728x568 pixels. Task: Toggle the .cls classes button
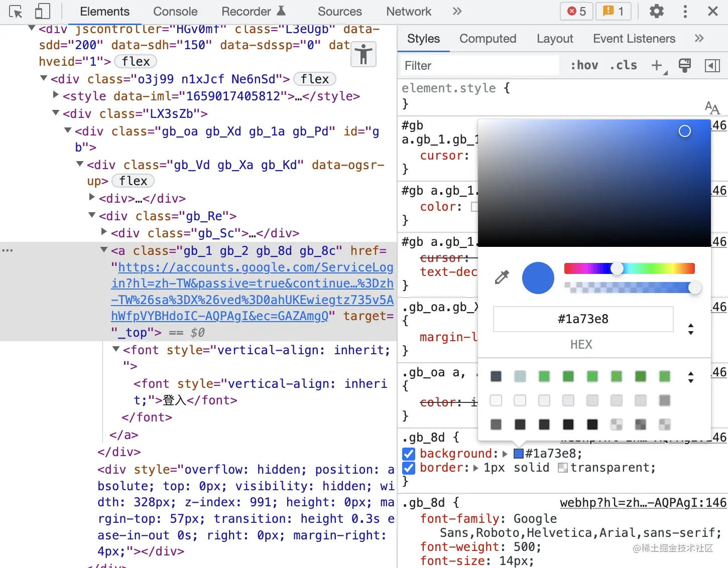624,65
